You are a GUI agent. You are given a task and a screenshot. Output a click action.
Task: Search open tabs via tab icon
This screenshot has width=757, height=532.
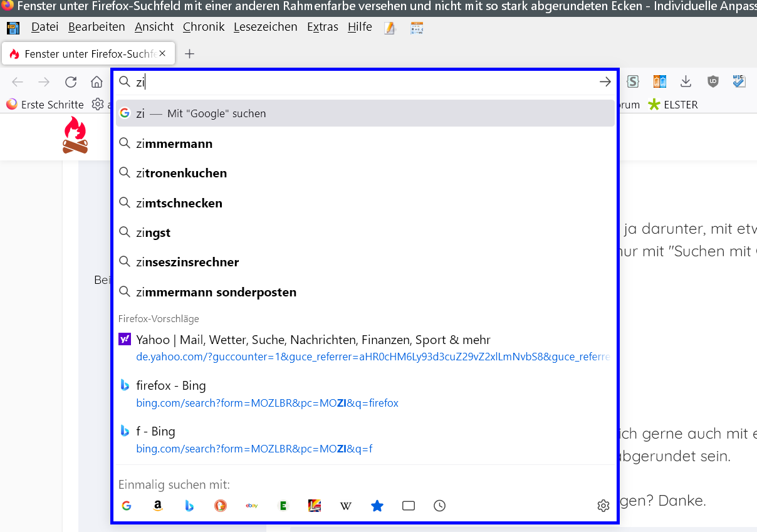tap(409, 506)
